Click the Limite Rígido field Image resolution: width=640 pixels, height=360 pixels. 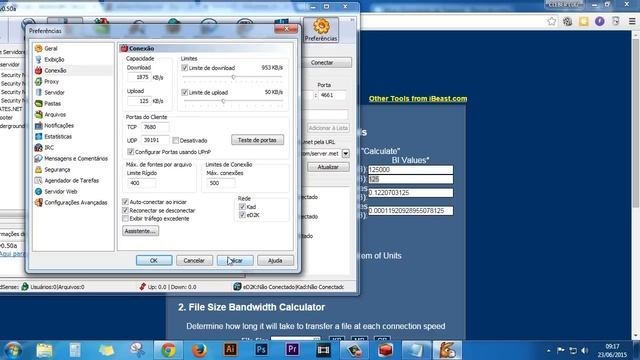coord(141,183)
